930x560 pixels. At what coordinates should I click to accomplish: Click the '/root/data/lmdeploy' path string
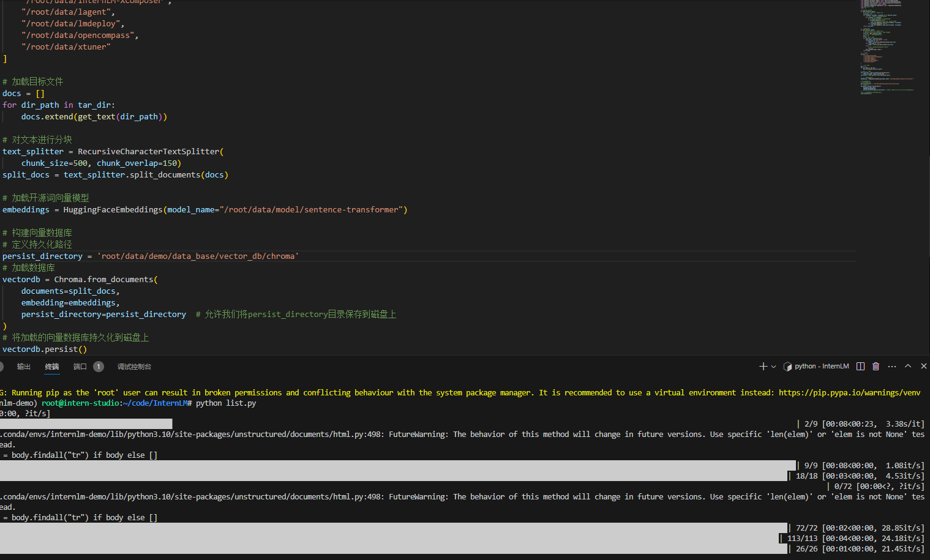coord(70,23)
